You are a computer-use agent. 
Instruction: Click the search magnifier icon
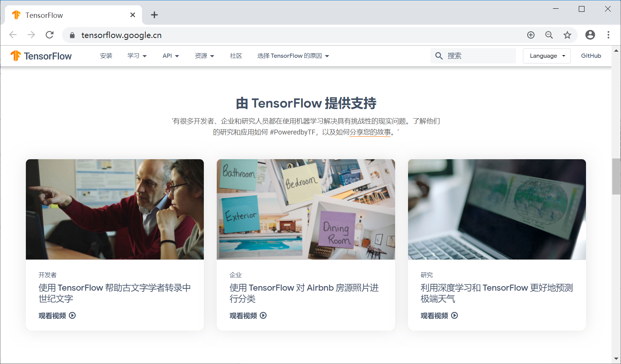(x=439, y=56)
